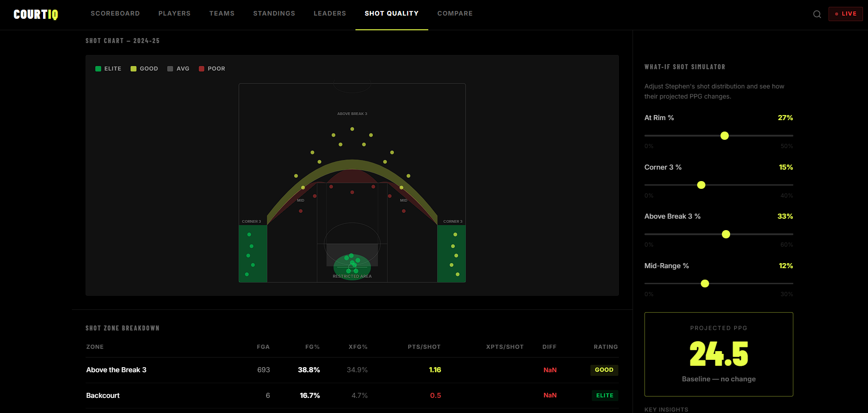The image size is (868, 413).
Task: Sort by the RATING column header
Action: point(606,347)
